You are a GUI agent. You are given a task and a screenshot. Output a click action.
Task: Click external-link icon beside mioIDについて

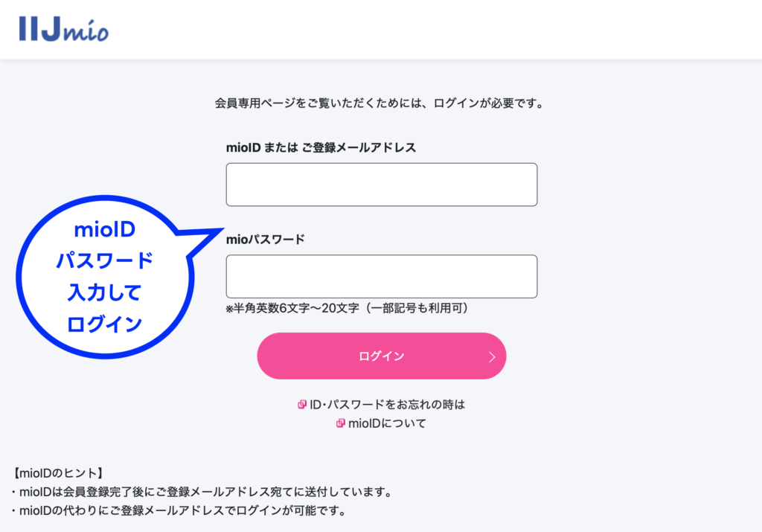(341, 423)
